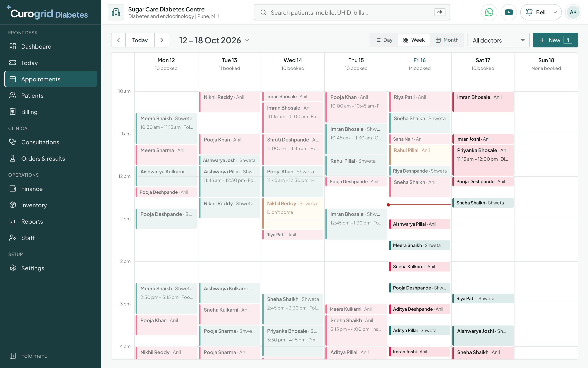Open Finance wallet item
The image size is (588, 368).
coord(51,189)
